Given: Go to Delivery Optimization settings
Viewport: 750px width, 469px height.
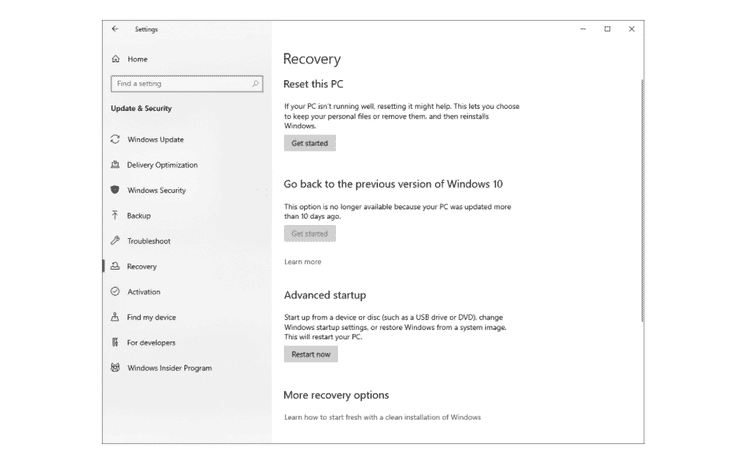Looking at the screenshot, I should (162, 165).
